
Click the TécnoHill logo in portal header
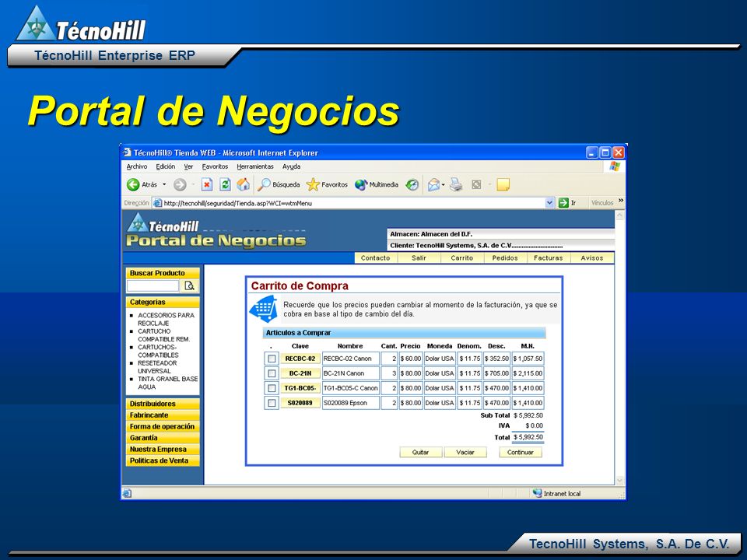163,224
